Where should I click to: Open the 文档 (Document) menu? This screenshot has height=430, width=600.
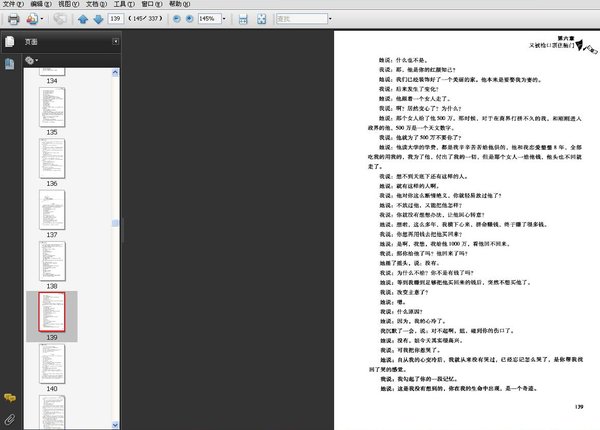pos(96,4)
